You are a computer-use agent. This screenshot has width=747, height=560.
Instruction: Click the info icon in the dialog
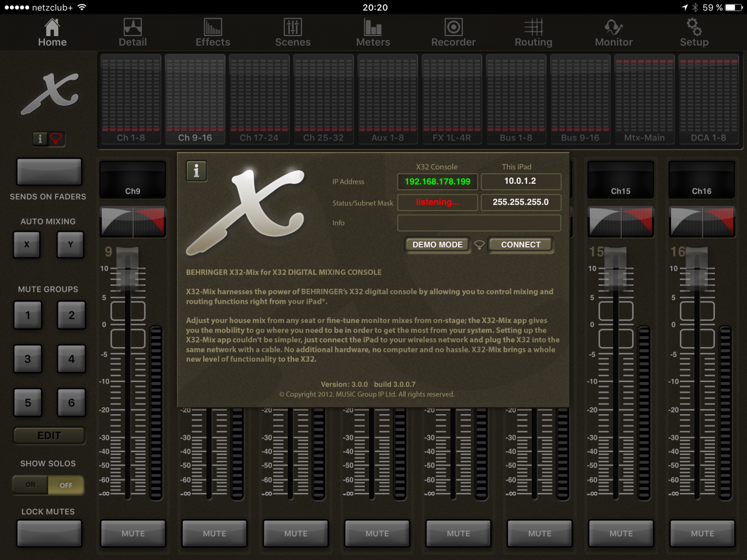196,171
